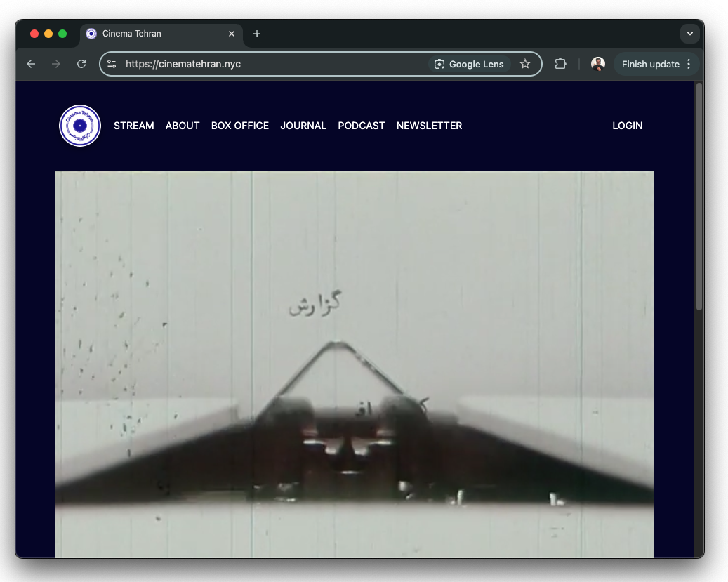This screenshot has width=728, height=582.
Task: View site information icon in address bar
Action: coord(112,64)
